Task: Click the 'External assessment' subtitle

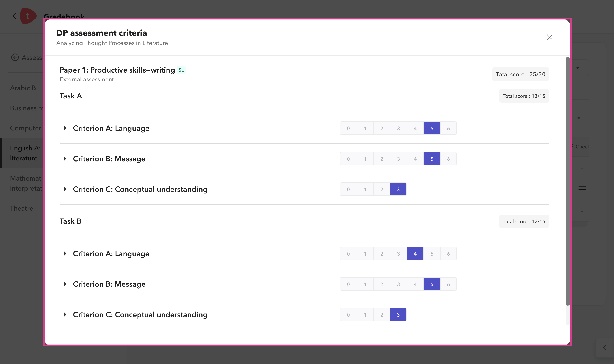Action: 87,79
